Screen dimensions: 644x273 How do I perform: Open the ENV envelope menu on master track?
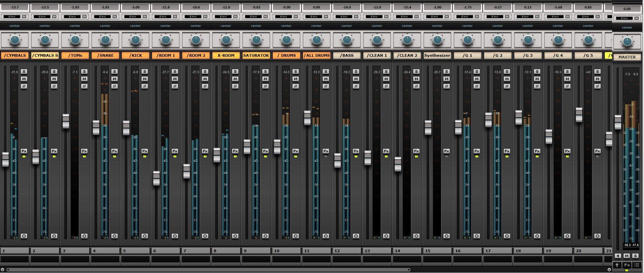pyautogui.click(x=624, y=18)
